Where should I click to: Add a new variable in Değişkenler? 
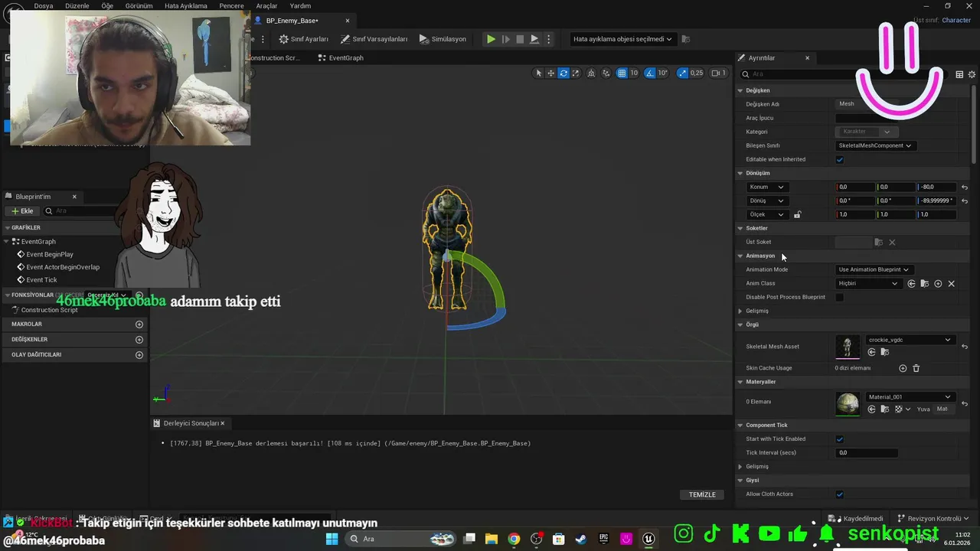click(139, 340)
